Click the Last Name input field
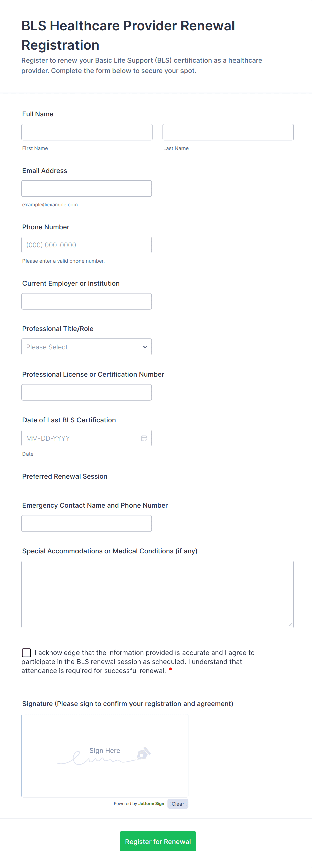 click(228, 132)
